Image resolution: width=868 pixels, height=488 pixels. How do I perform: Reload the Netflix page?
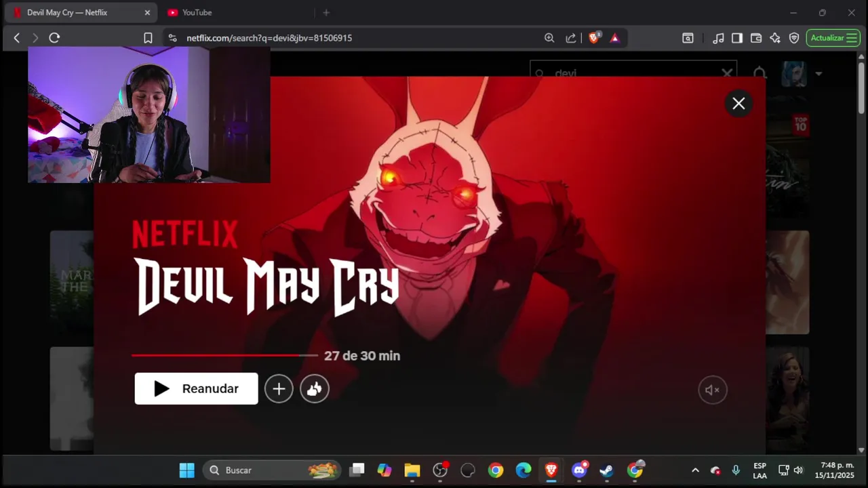coord(54,38)
